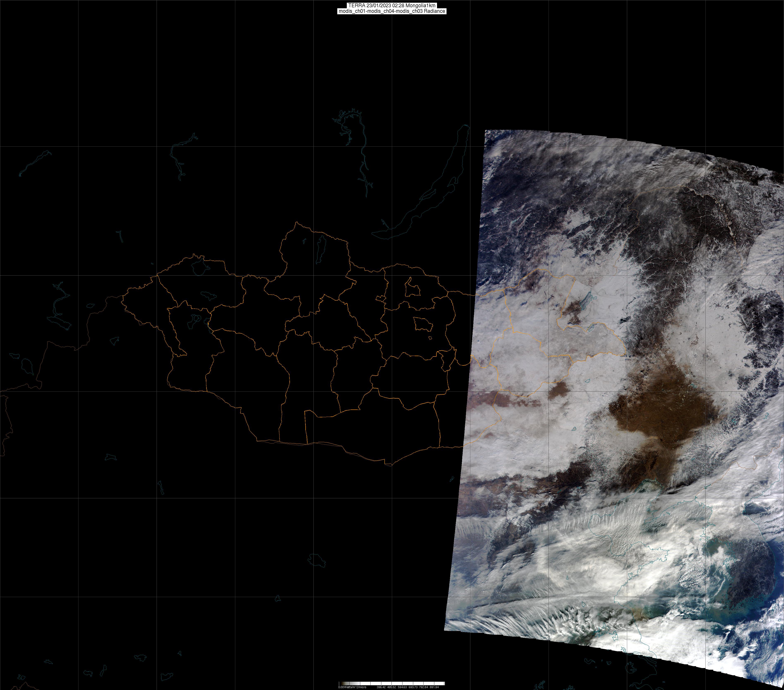
Task: Click the 0.00Watts/m^2/micro scale label
Action: (x=353, y=687)
